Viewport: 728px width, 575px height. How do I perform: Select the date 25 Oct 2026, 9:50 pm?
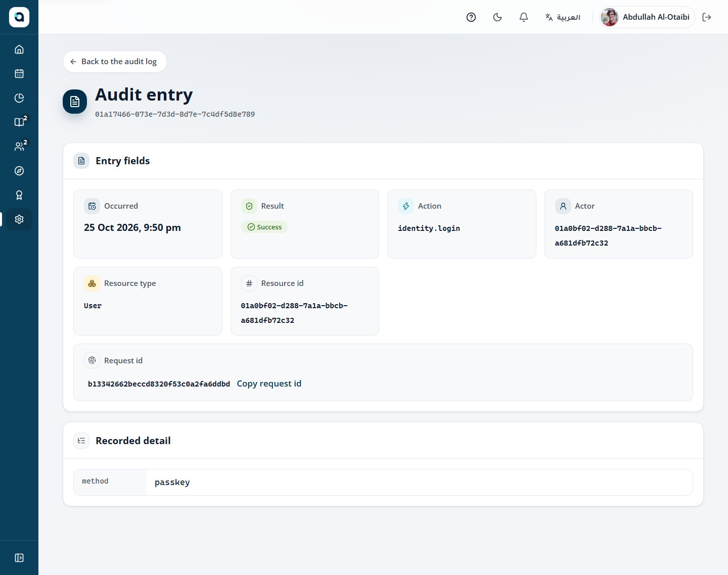click(132, 227)
